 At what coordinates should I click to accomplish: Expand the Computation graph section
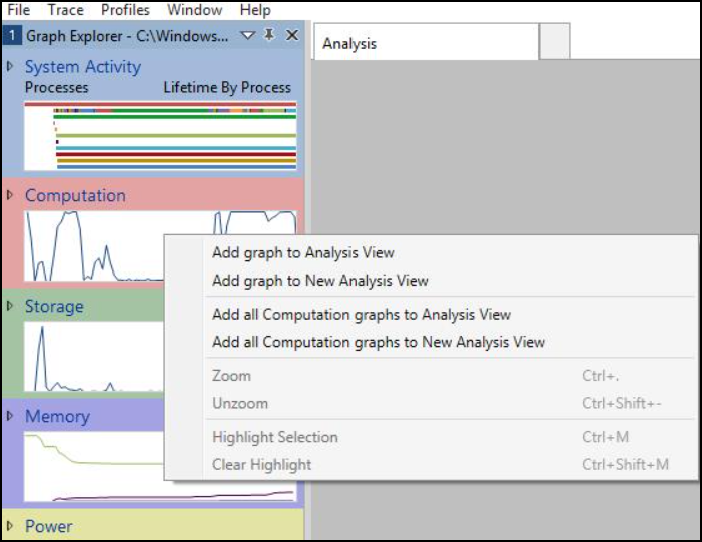10,195
